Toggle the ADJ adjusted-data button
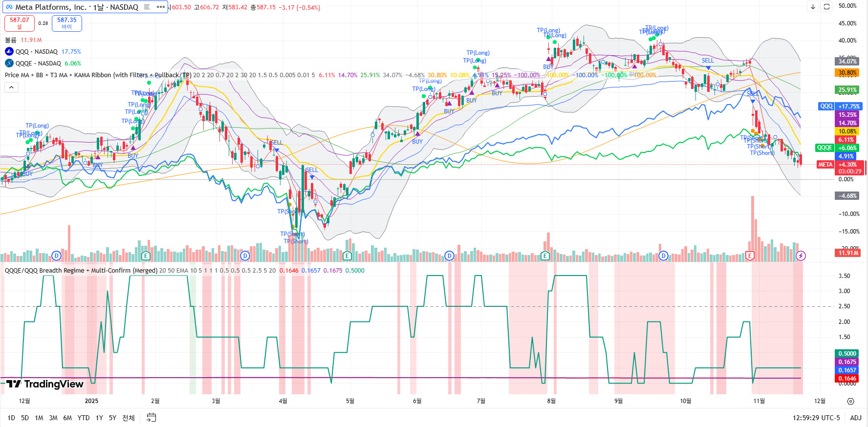The image size is (868, 427). [856, 418]
